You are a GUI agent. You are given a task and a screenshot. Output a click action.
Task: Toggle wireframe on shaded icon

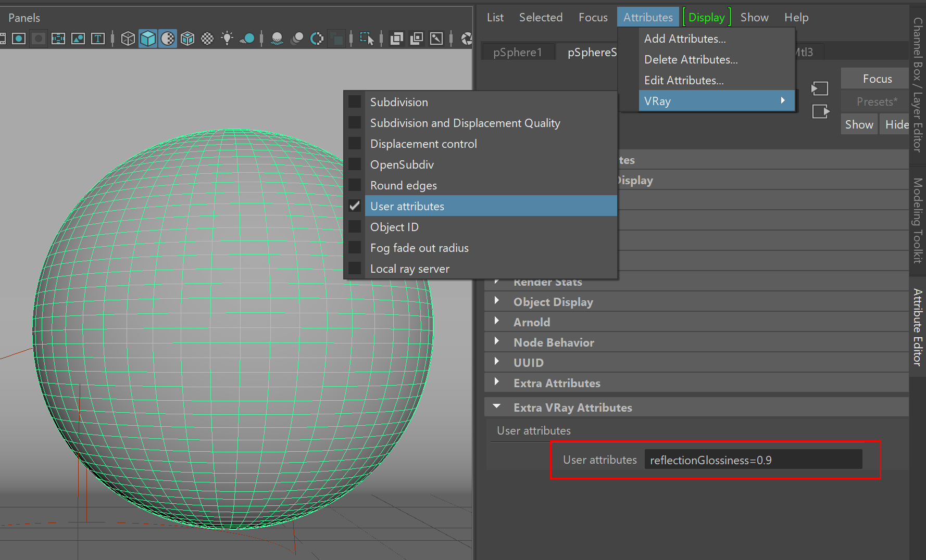click(187, 39)
